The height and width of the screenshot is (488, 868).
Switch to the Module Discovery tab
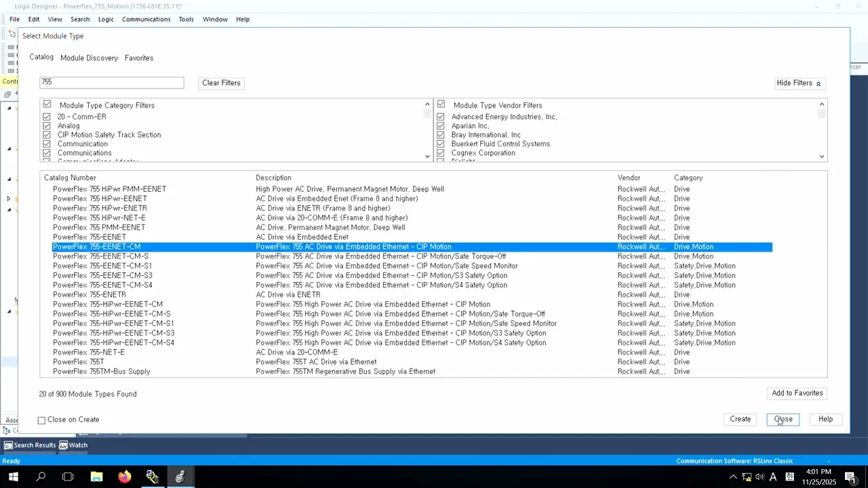[x=89, y=58]
